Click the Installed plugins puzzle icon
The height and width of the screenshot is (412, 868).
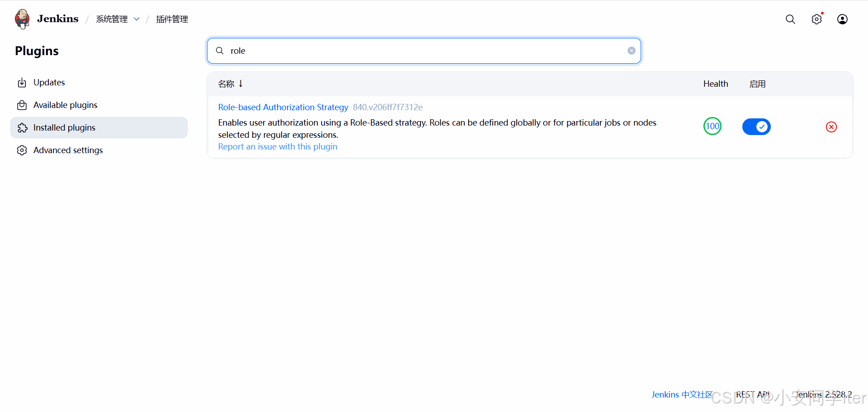pos(22,128)
